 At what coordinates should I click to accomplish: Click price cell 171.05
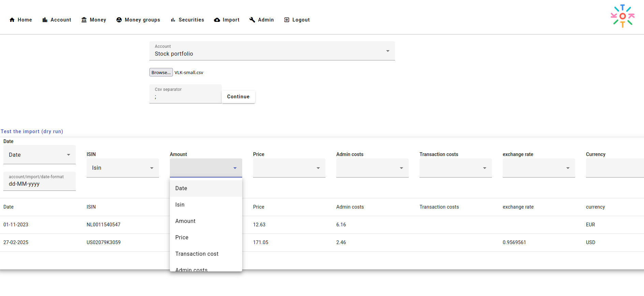point(261,242)
